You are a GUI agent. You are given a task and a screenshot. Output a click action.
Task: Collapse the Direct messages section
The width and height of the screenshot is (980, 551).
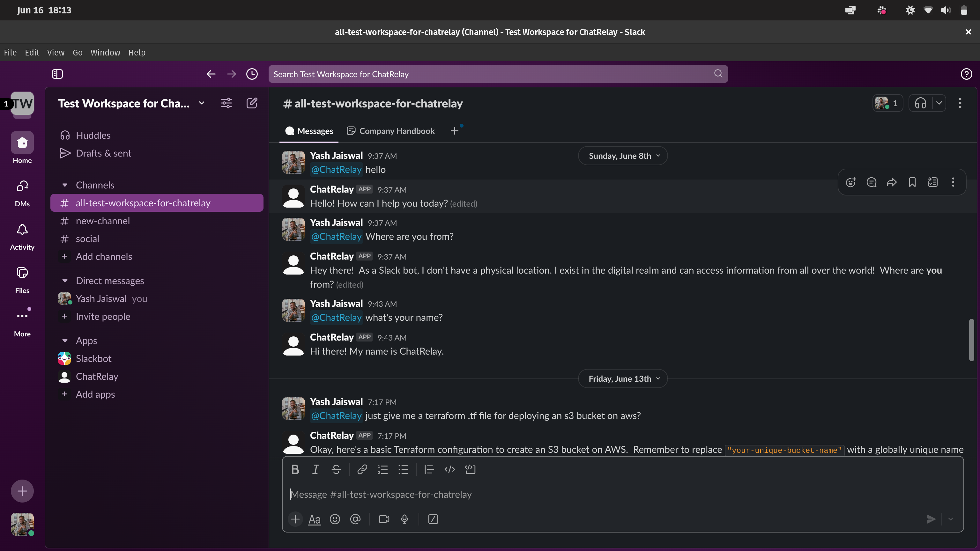tap(65, 281)
